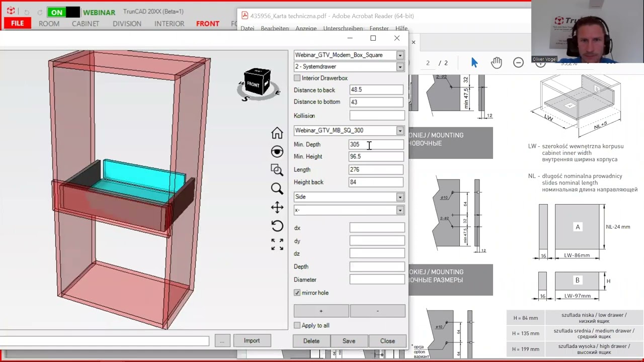
Task: Open the FILE menu
Action: (x=18, y=24)
